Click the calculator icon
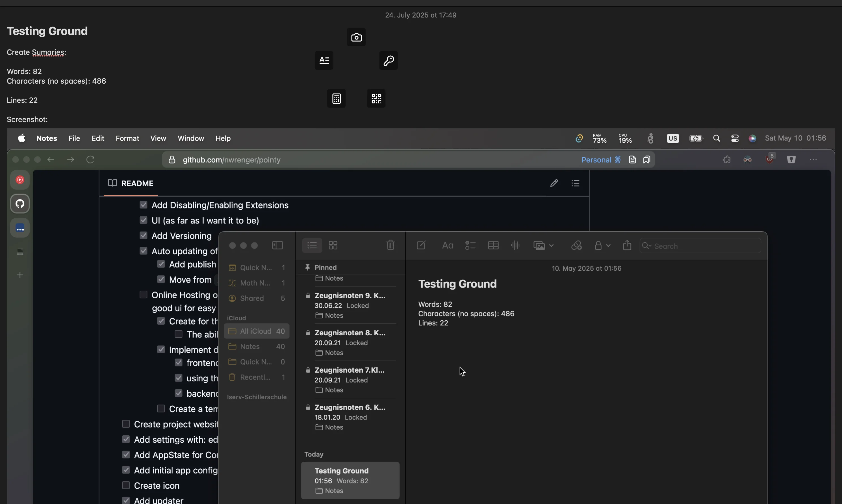 pyautogui.click(x=336, y=99)
